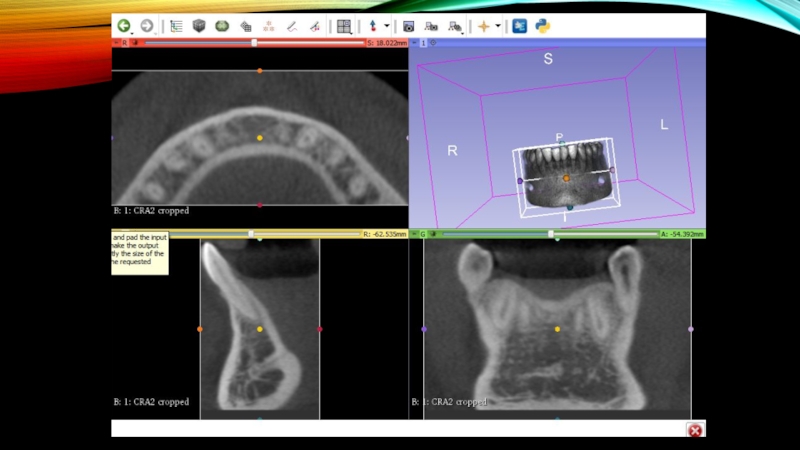The width and height of the screenshot is (800, 450).
Task: Click the red X close button at bottom
Action: tap(694, 429)
